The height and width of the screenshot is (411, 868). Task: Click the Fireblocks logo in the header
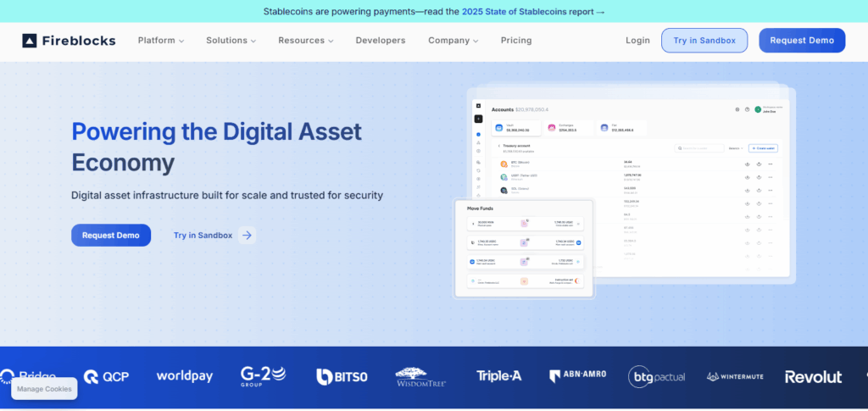(x=69, y=41)
